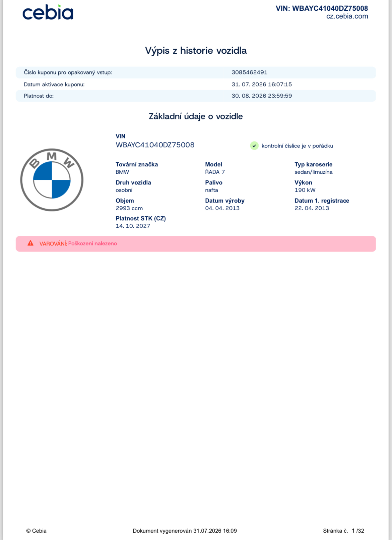Click the sedan/limuzína body type value
Image resolution: width=392 pixels, height=540 pixels.
[x=314, y=172]
